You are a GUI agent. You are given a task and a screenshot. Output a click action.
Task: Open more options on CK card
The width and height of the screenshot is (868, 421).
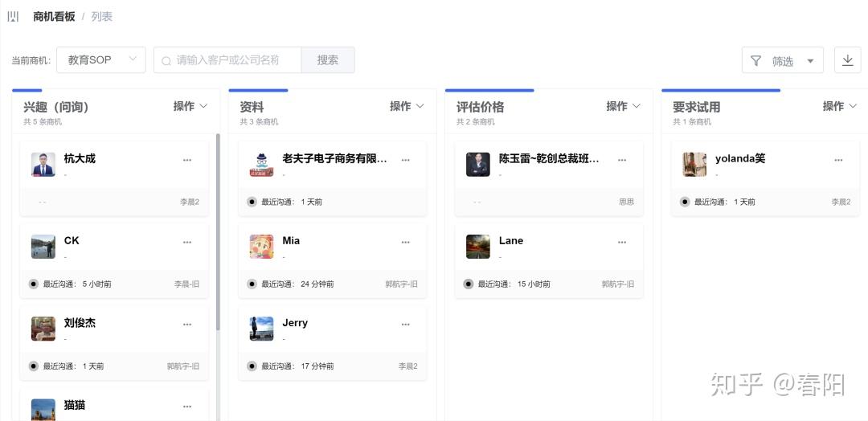pos(187,242)
